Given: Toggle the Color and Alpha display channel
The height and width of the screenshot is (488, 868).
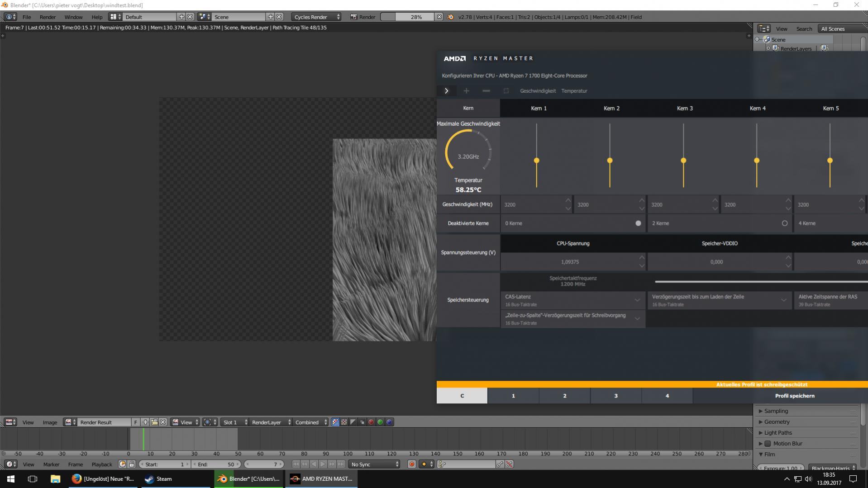Looking at the screenshot, I should click(335, 422).
